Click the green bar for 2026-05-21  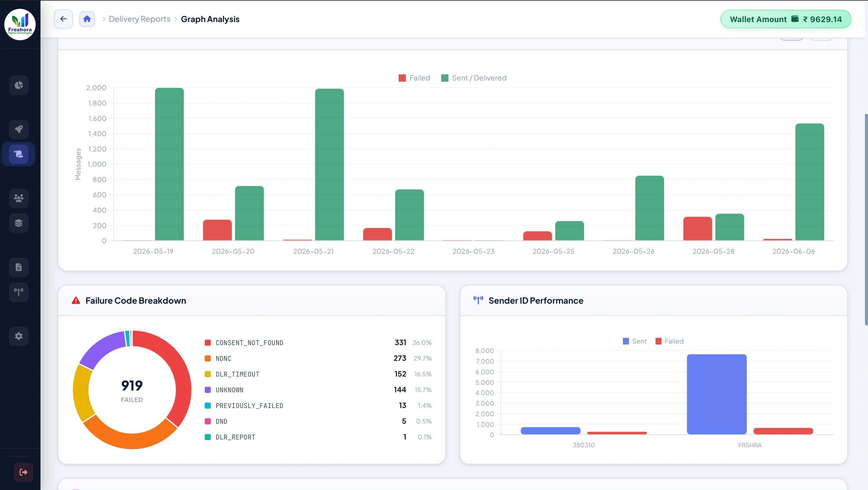click(330, 165)
